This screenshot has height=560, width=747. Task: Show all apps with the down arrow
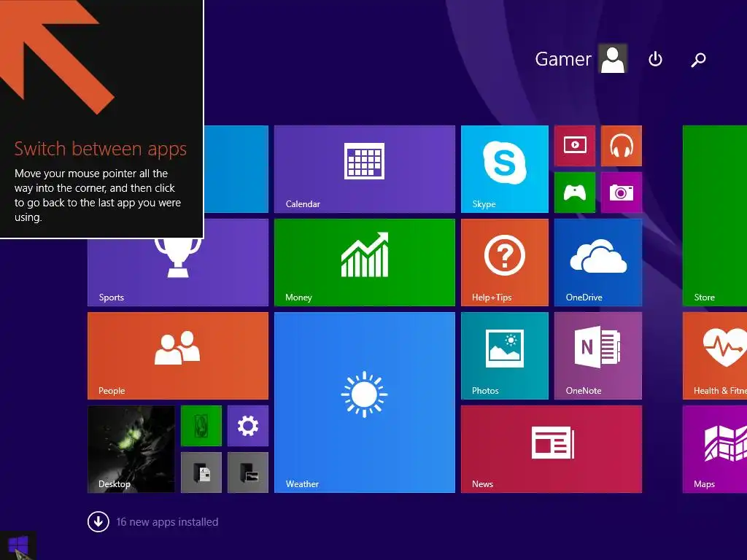(x=98, y=522)
